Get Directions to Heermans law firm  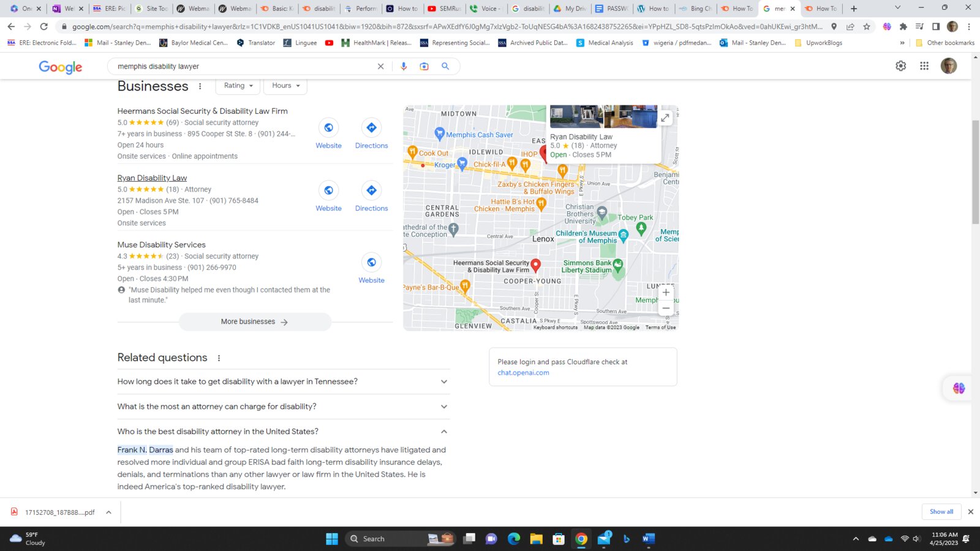[371, 127]
